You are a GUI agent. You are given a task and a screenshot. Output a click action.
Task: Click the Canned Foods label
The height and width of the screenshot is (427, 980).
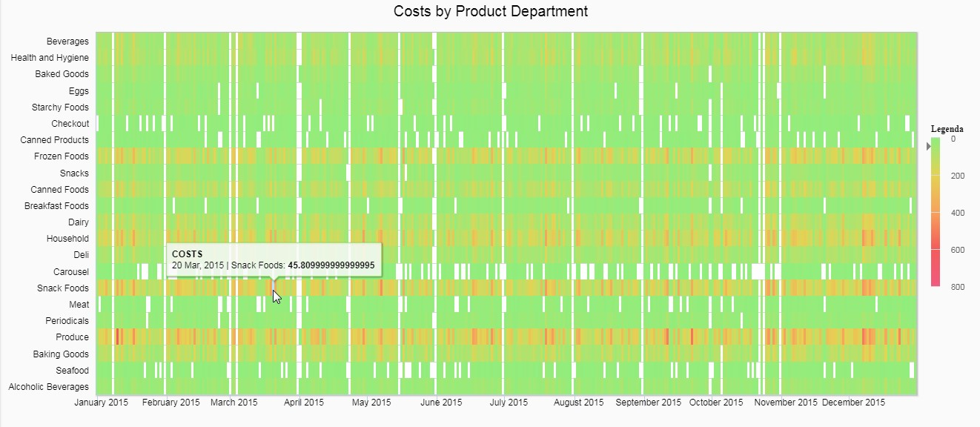tap(59, 190)
